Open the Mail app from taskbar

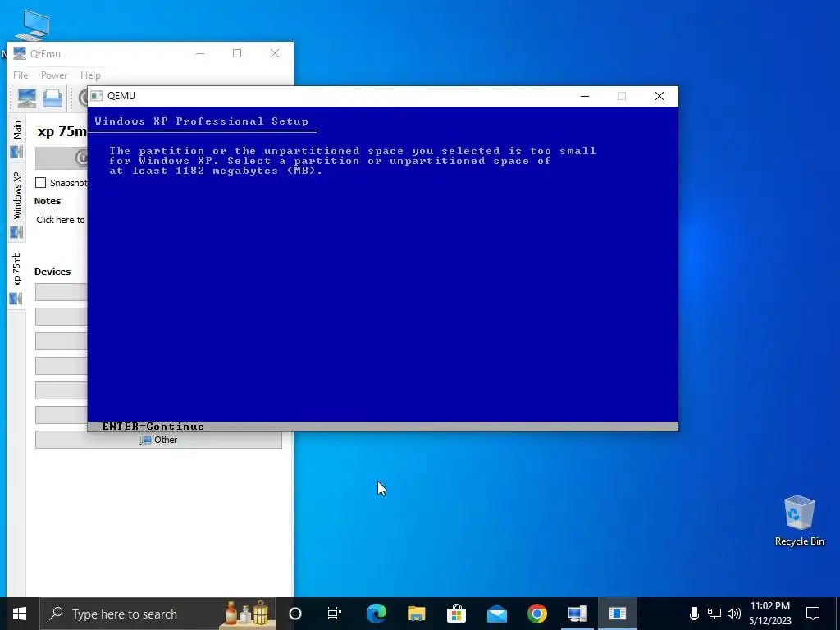click(x=496, y=614)
